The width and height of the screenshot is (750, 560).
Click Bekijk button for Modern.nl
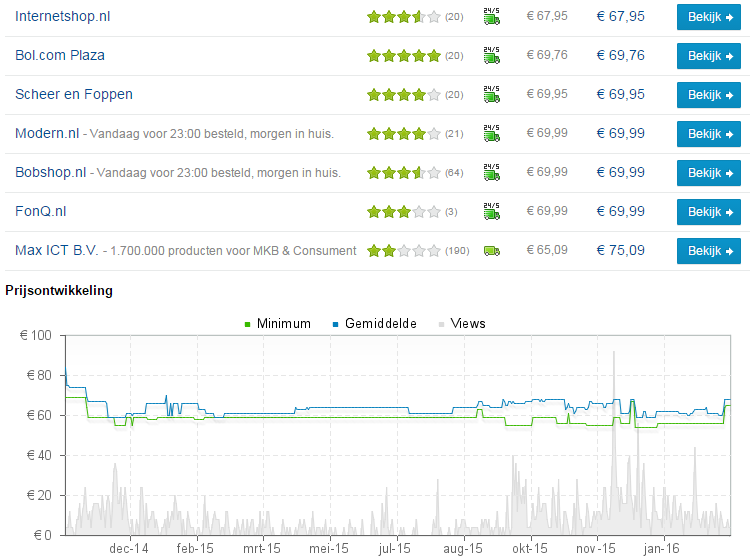(709, 134)
